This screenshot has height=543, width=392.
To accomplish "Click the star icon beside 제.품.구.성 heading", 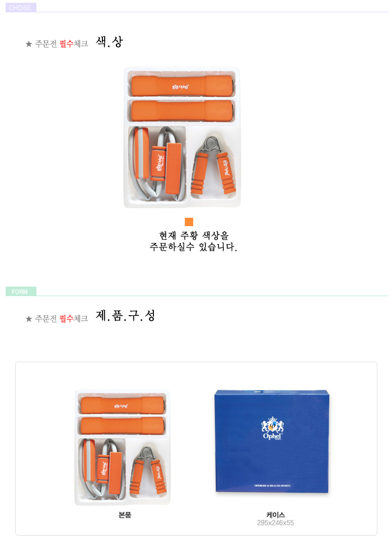I will tap(29, 319).
